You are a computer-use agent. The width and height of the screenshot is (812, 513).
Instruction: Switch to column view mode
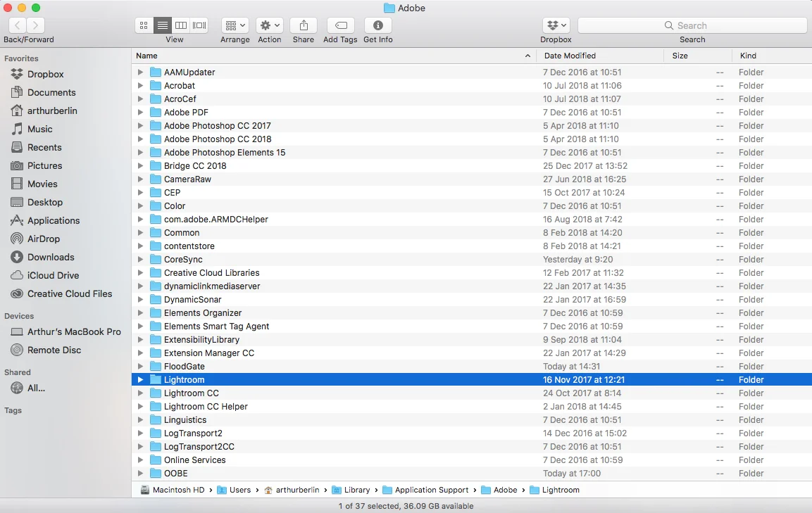181,25
